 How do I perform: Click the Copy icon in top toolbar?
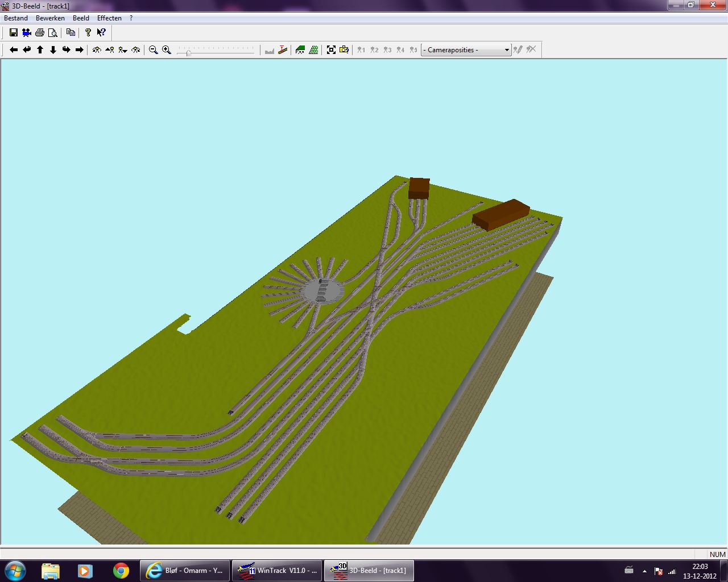71,32
